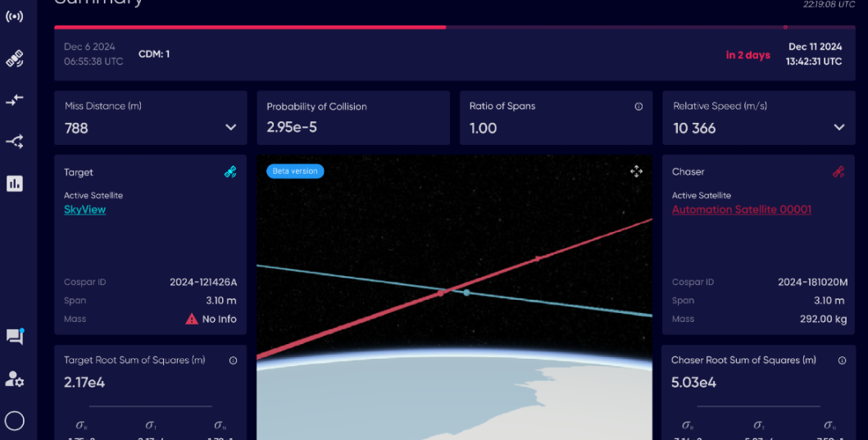Show Chaser Root Sum of Squares info
This screenshot has width=868, height=440.
point(842,361)
